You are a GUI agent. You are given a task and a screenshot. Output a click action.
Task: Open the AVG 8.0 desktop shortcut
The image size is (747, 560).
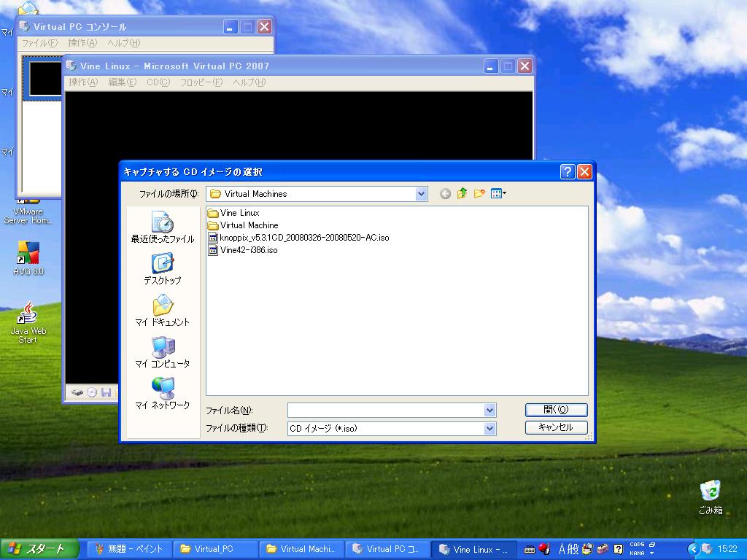pyautogui.click(x=28, y=259)
